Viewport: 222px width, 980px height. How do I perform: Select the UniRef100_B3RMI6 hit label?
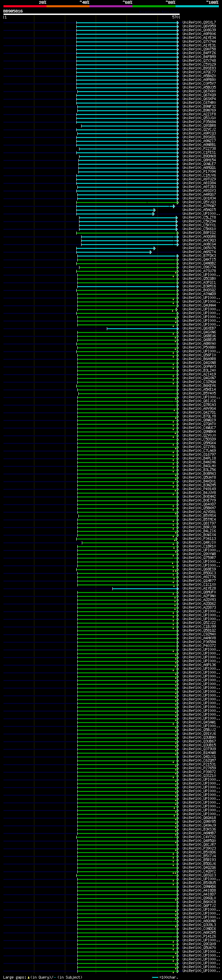pos(199,286)
